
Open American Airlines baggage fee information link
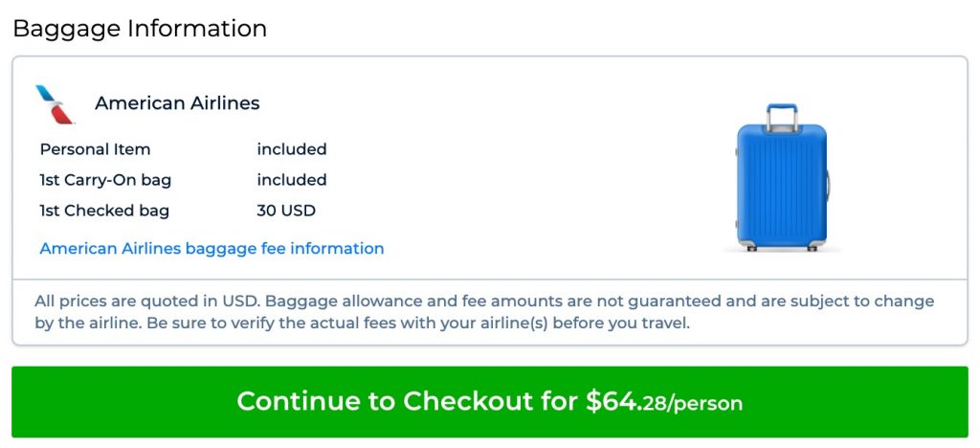click(212, 249)
